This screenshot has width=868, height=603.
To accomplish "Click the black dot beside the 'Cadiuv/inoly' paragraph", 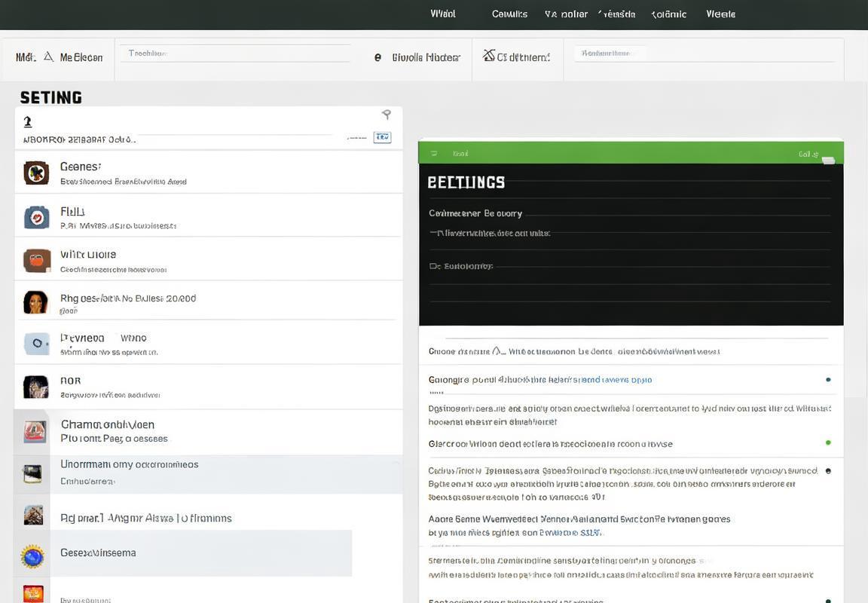I will click(x=828, y=470).
